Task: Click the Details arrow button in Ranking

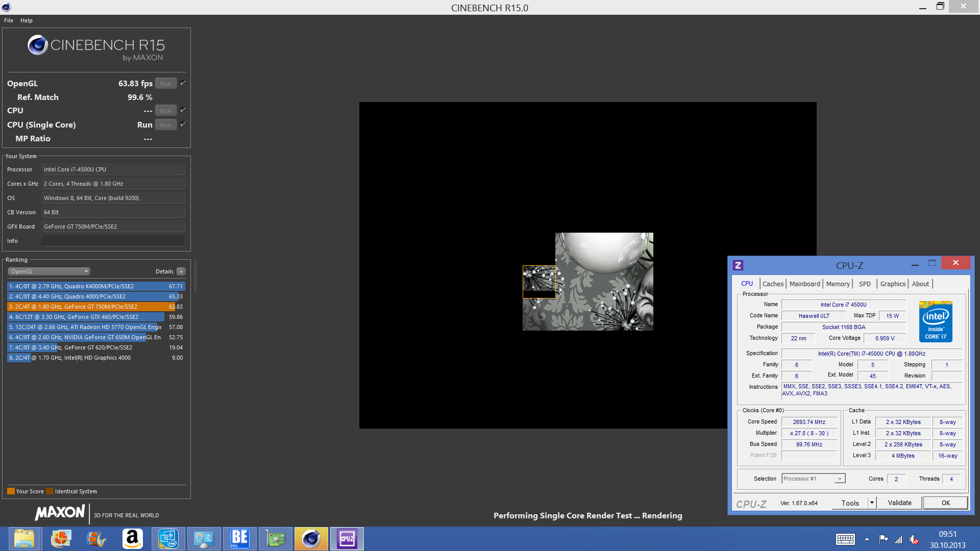Action: tap(181, 271)
